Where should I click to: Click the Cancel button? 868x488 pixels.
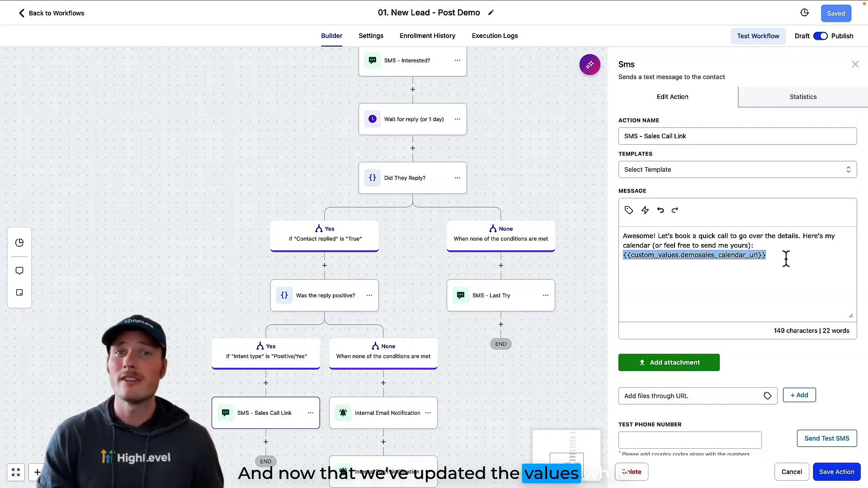tap(792, 472)
